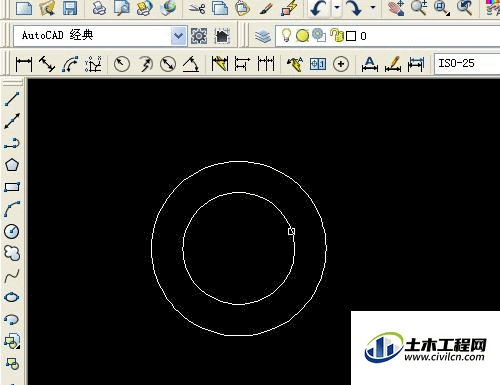Click the Zoom Previous icon
500x385 pixels.
point(465,7)
